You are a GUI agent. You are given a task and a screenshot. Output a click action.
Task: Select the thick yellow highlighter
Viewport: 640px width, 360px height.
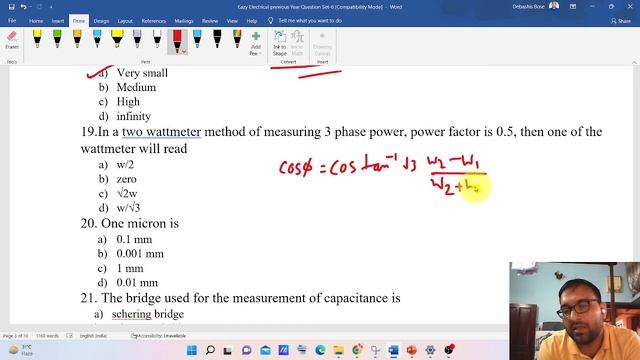[117, 39]
